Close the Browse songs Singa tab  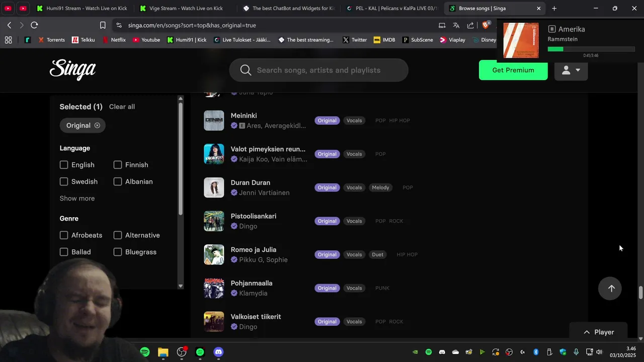point(539,9)
